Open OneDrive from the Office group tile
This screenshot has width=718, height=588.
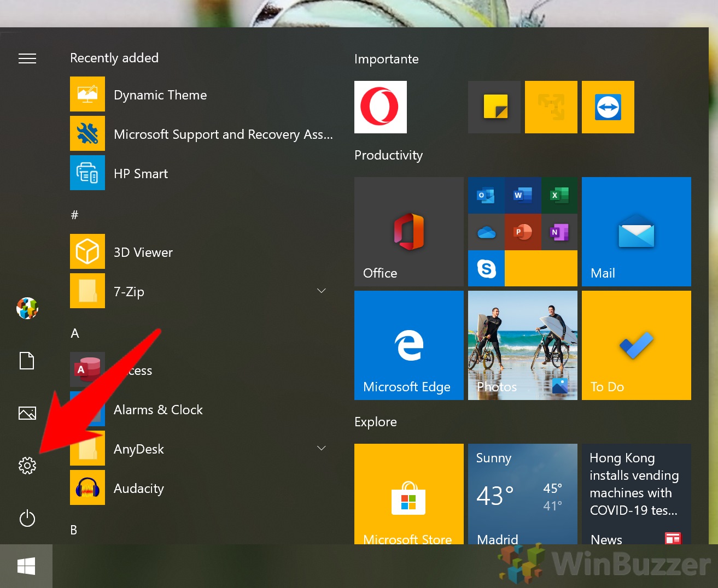pyautogui.click(x=486, y=232)
